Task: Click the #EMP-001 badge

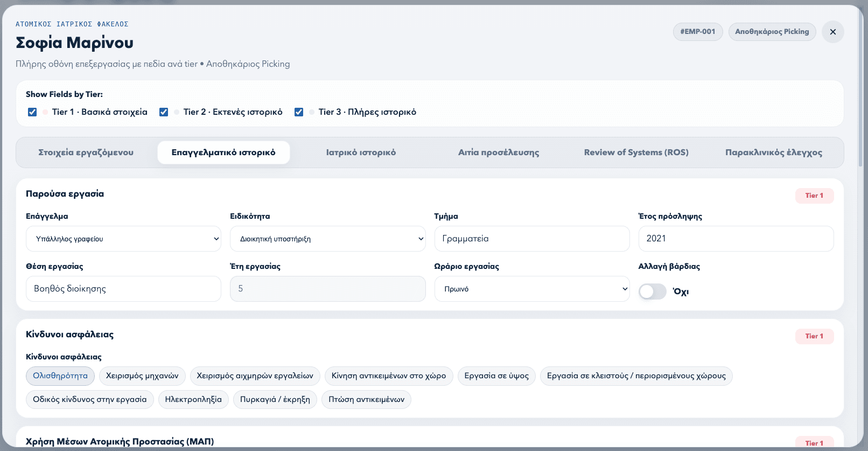Action: point(698,32)
